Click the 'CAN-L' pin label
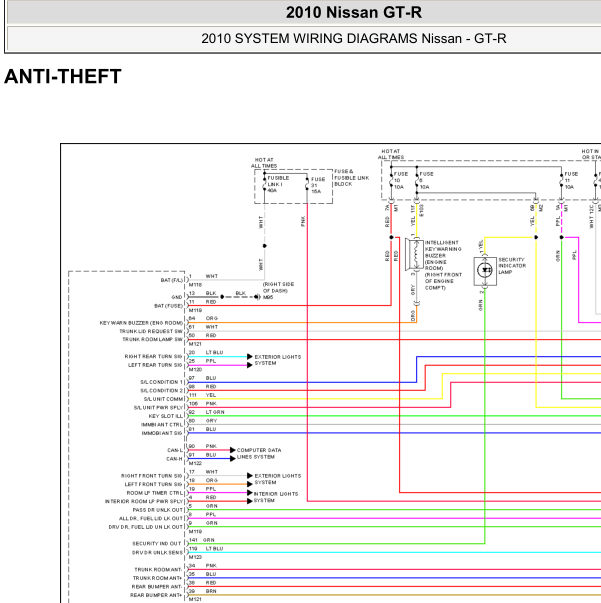The height and width of the screenshot is (603, 601). pyautogui.click(x=175, y=450)
